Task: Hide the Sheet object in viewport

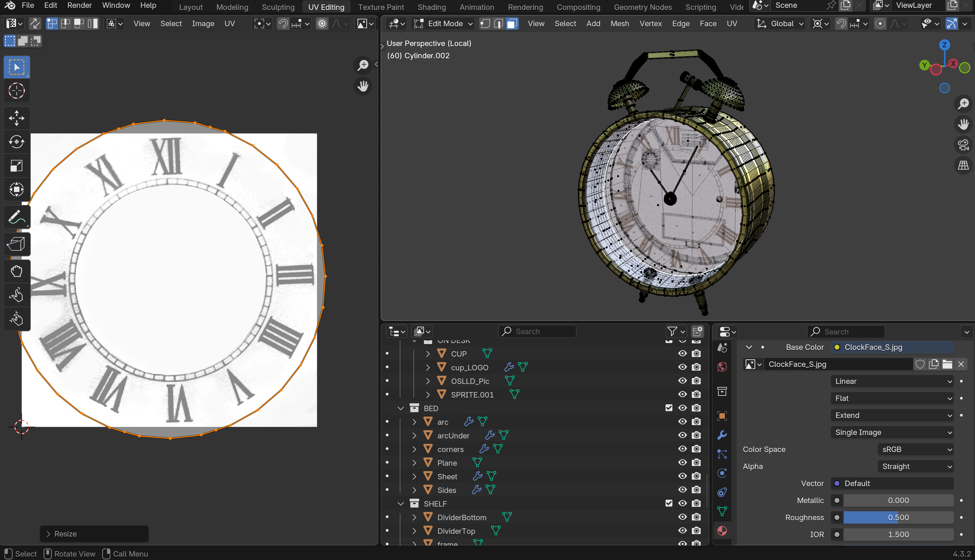Action: pyautogui.click(x=682, y=476)
